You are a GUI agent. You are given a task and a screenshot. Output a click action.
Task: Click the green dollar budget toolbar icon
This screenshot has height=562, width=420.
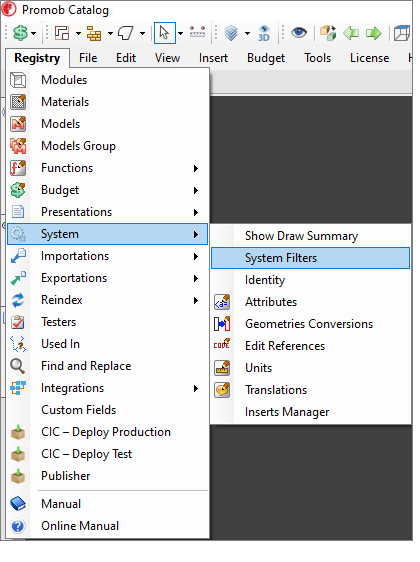20,33
